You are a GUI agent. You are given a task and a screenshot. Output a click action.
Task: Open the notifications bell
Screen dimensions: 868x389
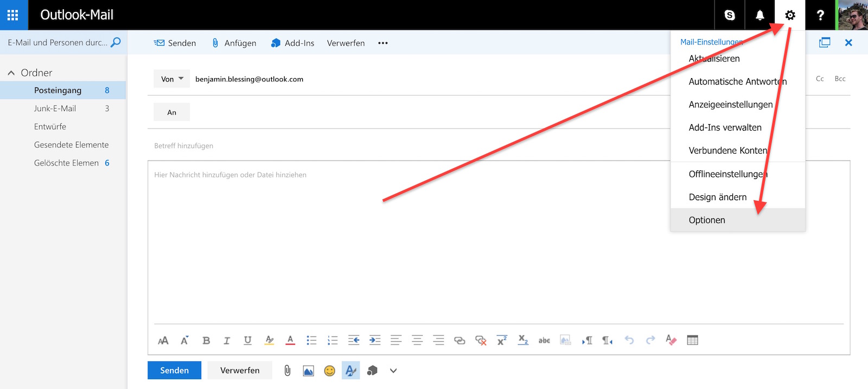pos(760,15)
